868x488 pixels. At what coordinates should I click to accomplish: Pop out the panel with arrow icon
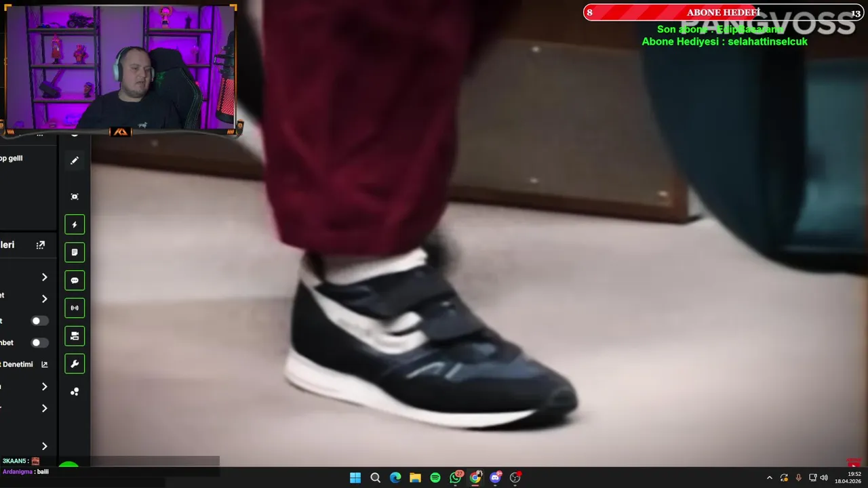pos(41,245)
